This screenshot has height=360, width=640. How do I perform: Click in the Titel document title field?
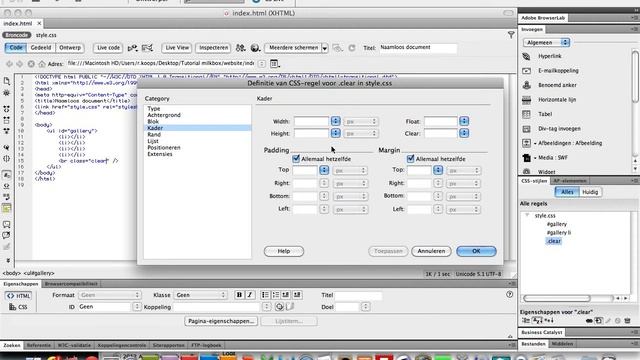pyautogui.click(x=418, y=48)
